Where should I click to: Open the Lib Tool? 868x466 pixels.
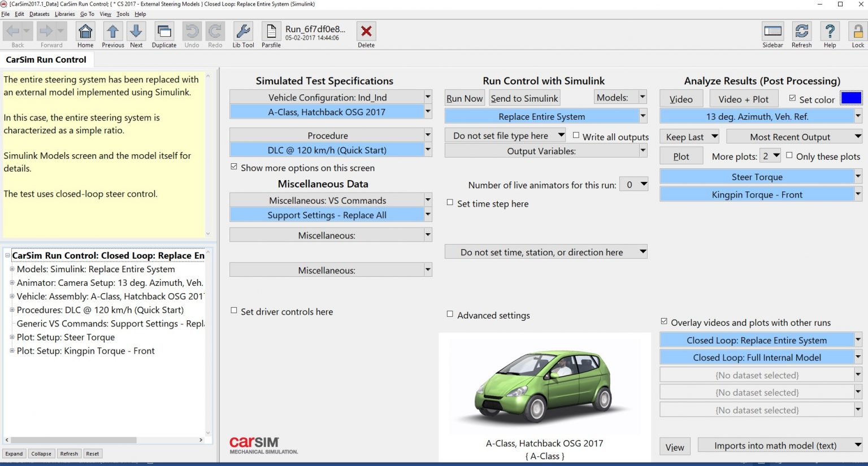pyautogui.click(x=243, y=32)
